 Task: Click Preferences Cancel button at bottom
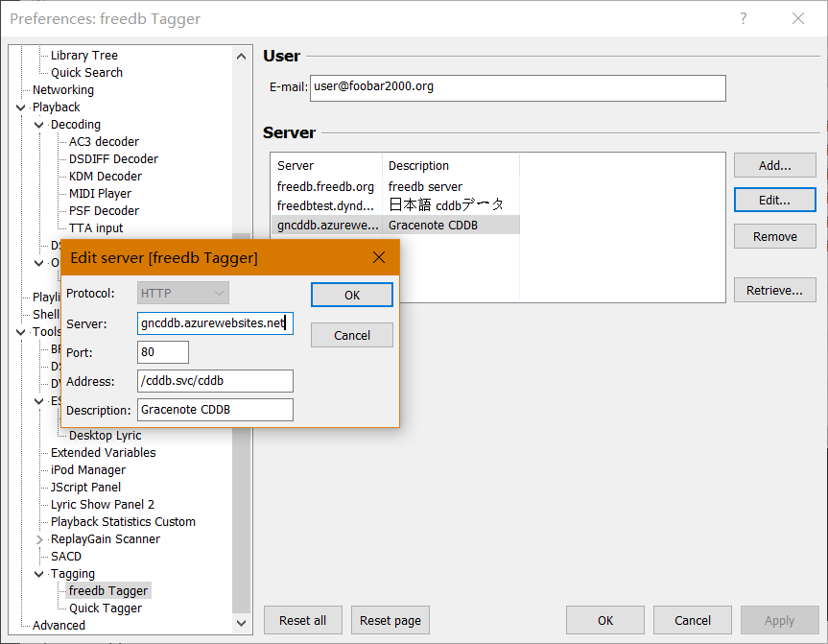pyautogui.click(x=693, y=620)
